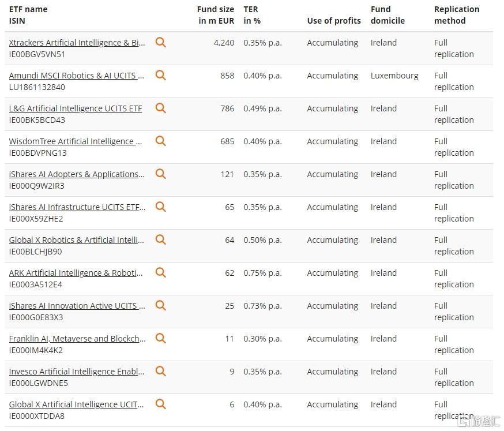This screenshot has width=504, height=431.
Task: Click the Luxembourg fund domicile cell
Action: (x=394, y=76)
